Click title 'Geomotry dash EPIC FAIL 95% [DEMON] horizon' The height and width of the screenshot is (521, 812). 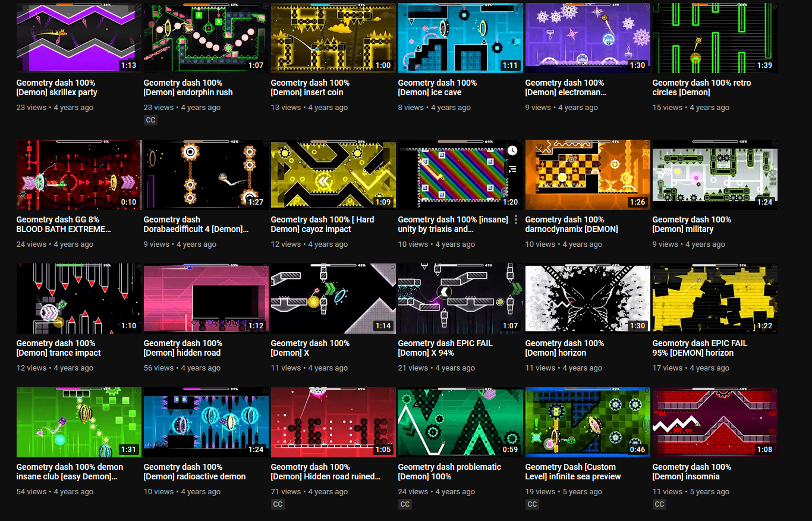coord(700,348)
